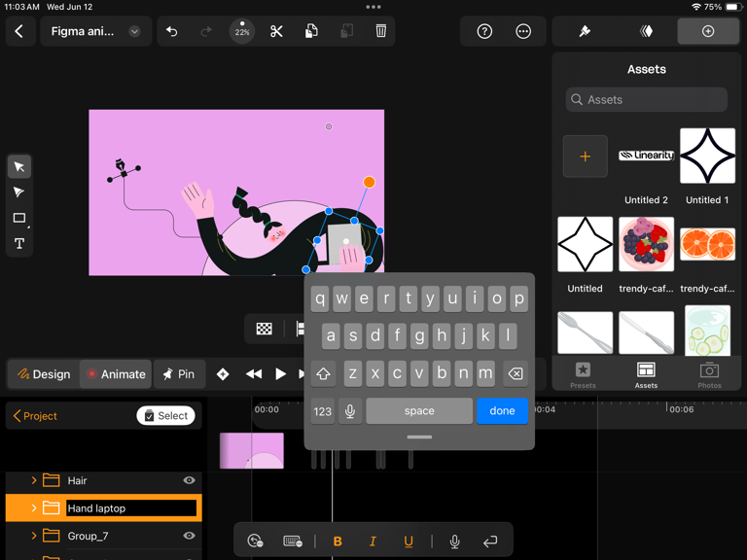
Task: Switch to Animate mode
Action: pos(116,374)
